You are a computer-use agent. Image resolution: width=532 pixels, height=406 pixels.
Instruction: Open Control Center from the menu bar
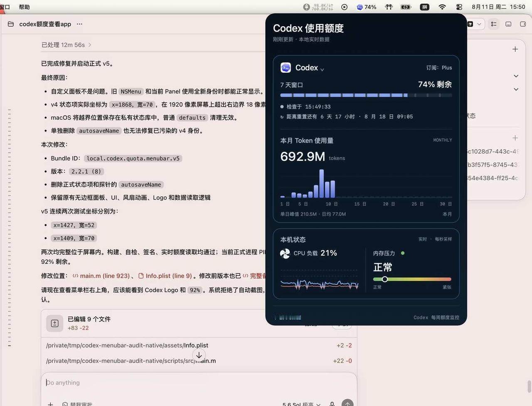coord(459,7)
